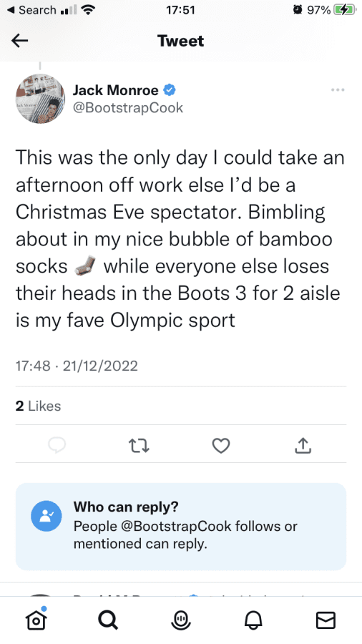Open Notifications bell icon

253,620
